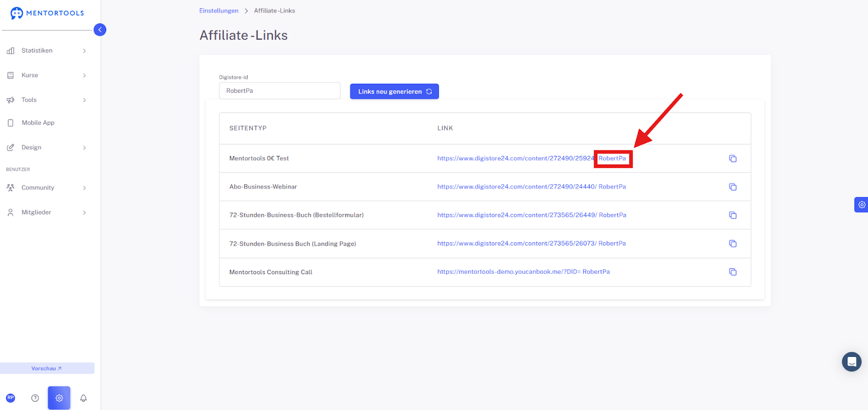This screenshot has width=868, height=410.
Task: Copy the 72-Stunden-Business-Buch Bestellformular link
Action: coord(732,215)
